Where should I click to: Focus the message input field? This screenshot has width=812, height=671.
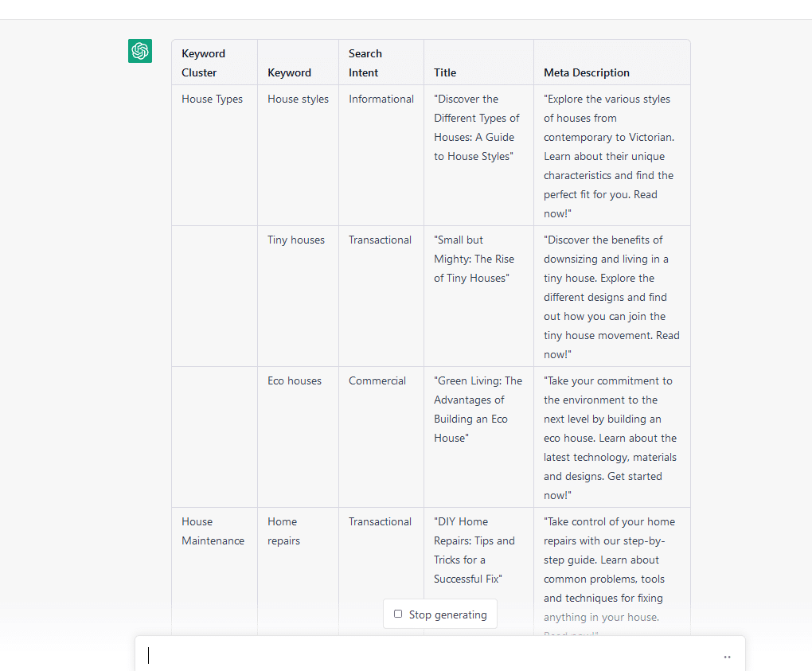click(x=430, y=656)
